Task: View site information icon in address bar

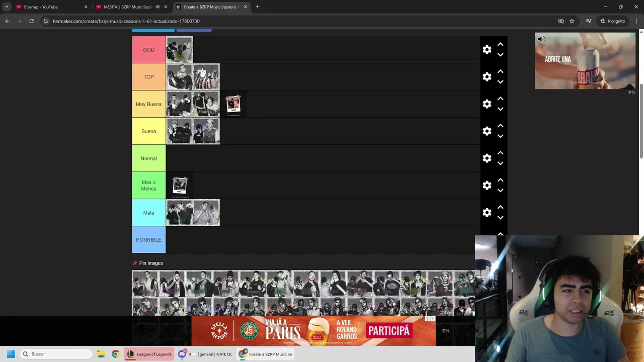Action: tap(46, 21)
